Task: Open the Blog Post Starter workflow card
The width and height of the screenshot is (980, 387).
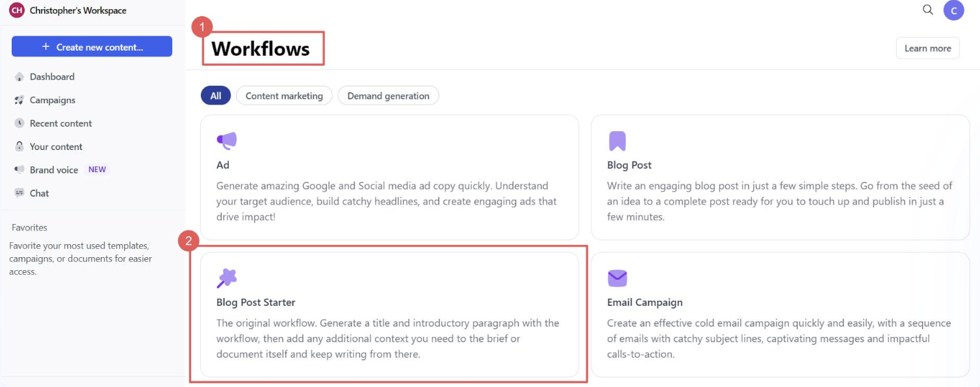Action: 389,315
